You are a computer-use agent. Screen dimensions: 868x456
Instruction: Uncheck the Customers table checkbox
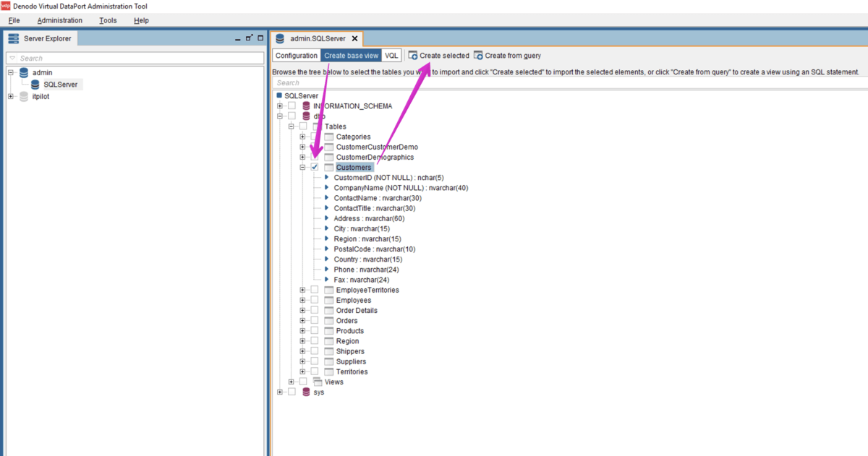pos(315,168)
